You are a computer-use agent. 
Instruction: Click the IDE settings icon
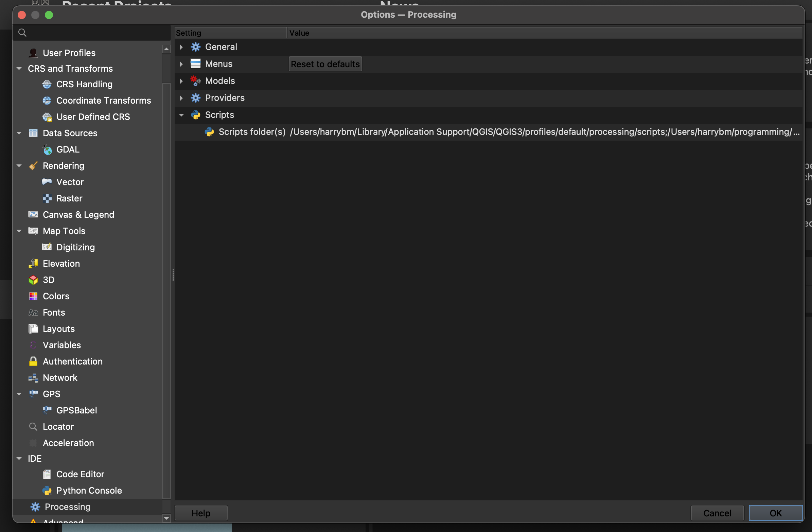pyautogui.click(x=35, y=458)
